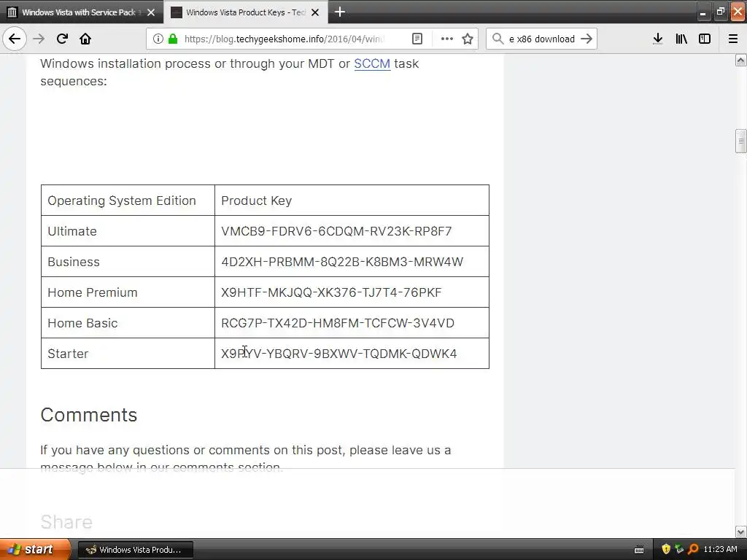Click the orange magnifier tray icon
747x560 pixels.
click(x=693, y=549)
